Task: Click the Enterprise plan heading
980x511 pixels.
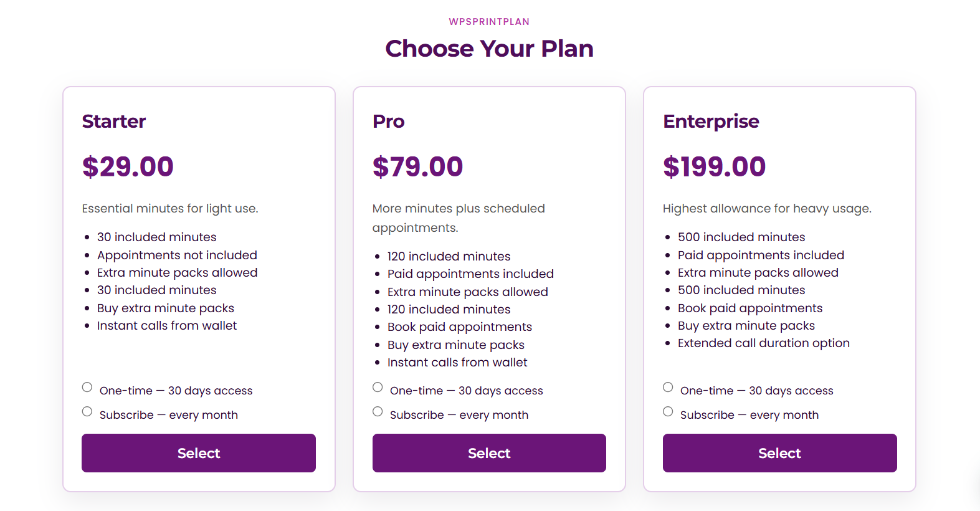Action: 711,121
